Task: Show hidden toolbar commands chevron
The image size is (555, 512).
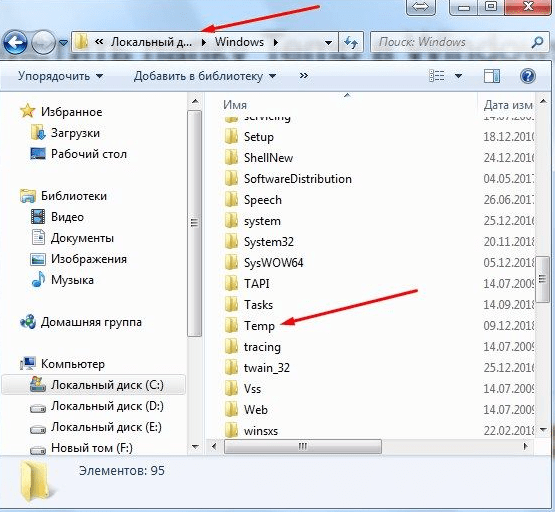Action: pos(303,76)
